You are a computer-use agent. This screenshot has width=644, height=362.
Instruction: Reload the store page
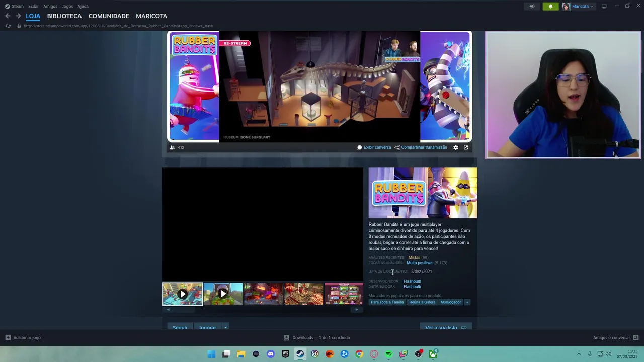pos(8,26)
